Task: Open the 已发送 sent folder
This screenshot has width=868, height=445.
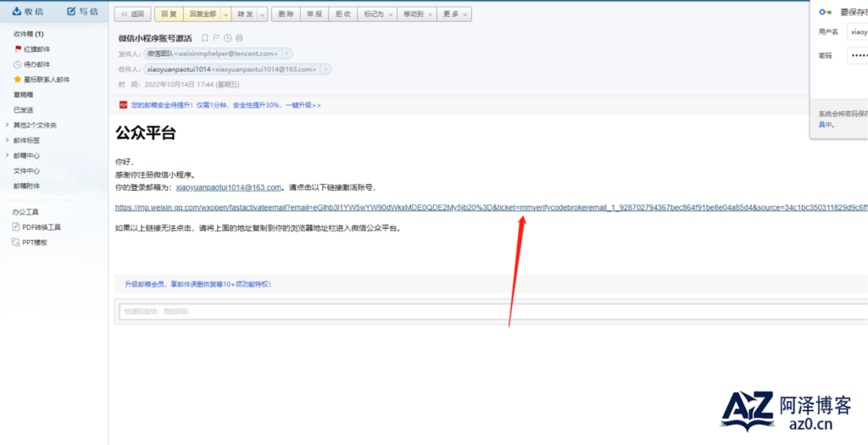Action: click(23, 110)
